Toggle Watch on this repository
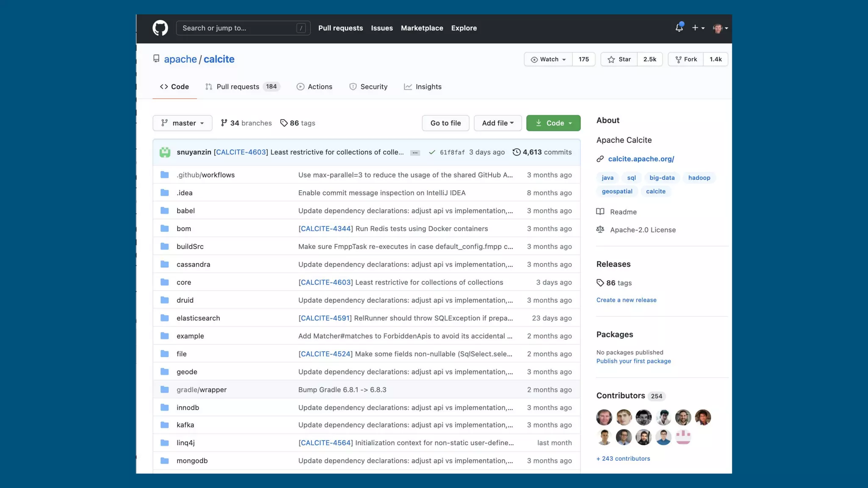868x488 pixels. tap(548, 59)
